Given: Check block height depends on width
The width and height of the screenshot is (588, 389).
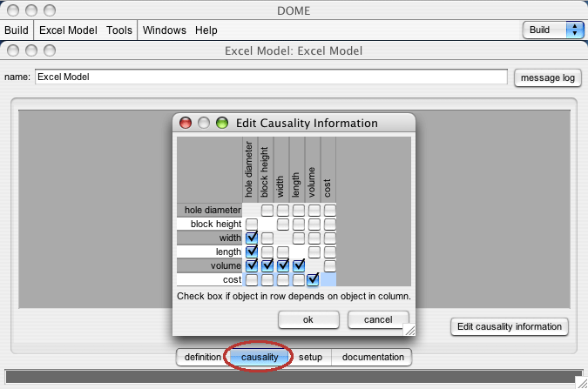Looking at the screenshot, I should tap(283, 225).
